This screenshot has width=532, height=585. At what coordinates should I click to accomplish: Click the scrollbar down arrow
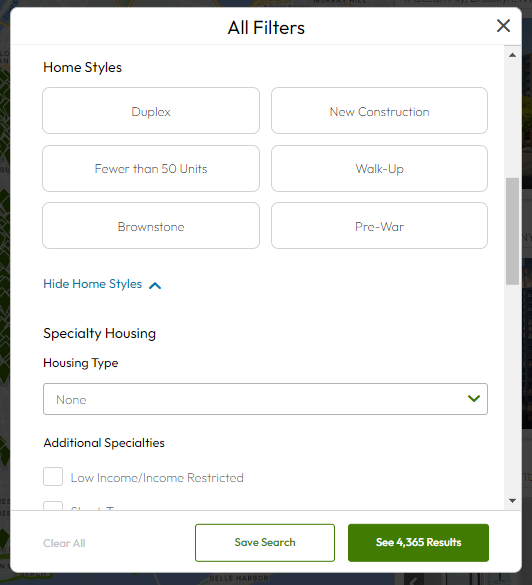coord(513,501)
